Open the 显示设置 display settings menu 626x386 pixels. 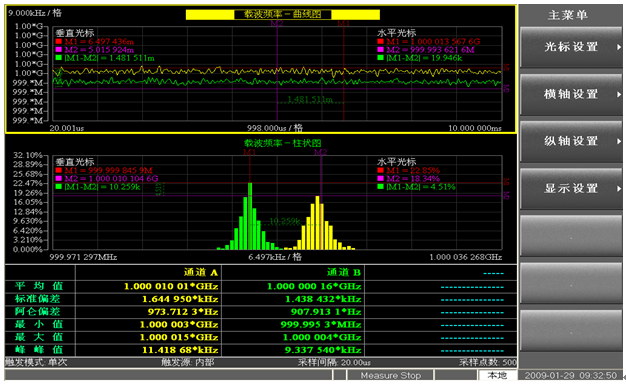coord(571,188)
